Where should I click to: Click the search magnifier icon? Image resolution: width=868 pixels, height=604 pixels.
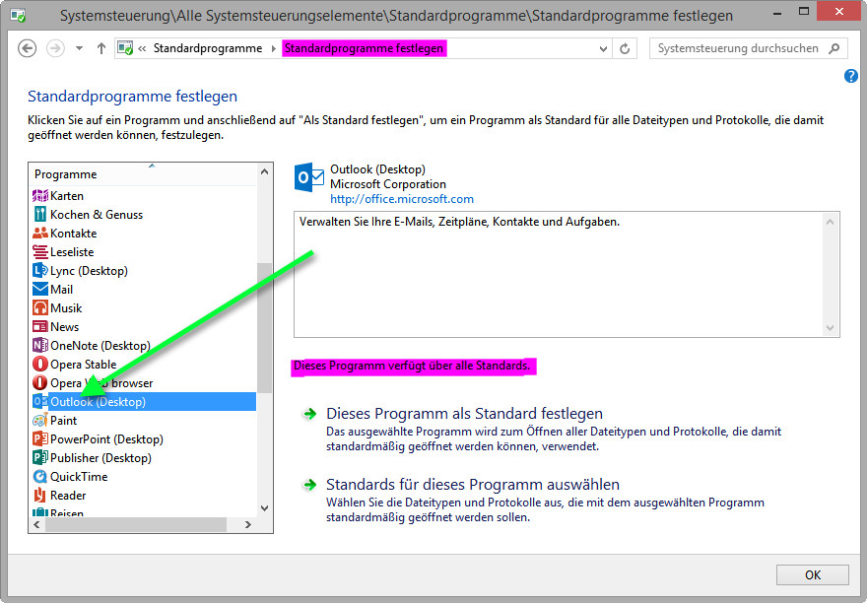tap(835, 48)
